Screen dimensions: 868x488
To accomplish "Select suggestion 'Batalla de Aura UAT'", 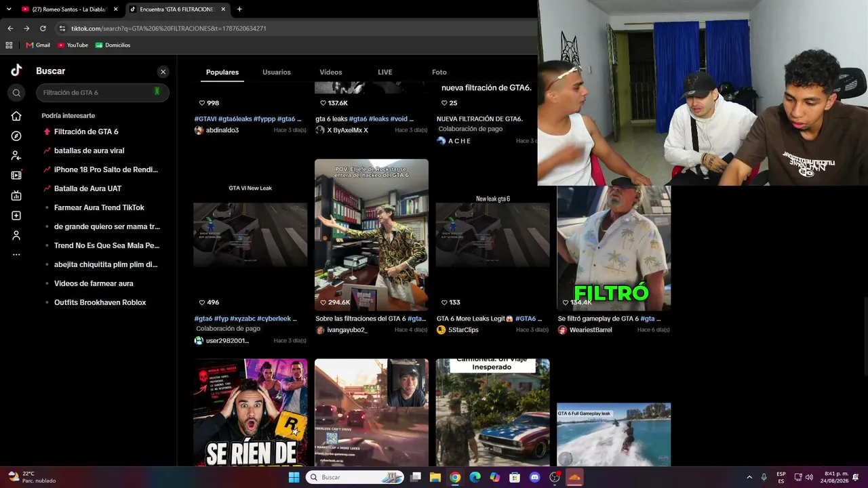I will coord(87,188).
